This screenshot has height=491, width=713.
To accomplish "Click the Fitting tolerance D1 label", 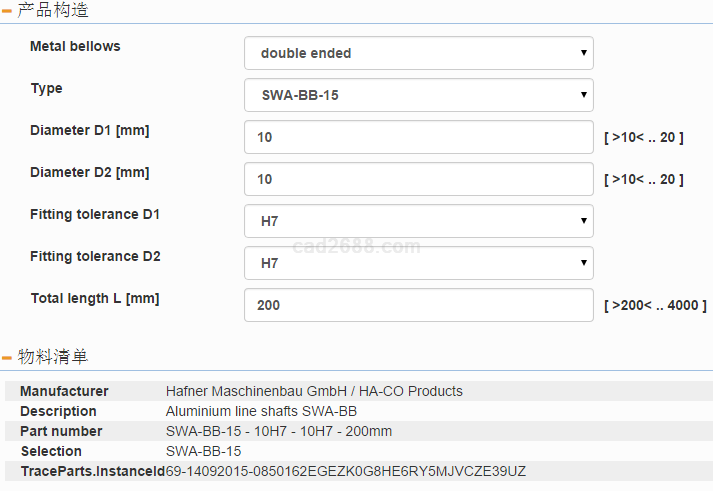I will [x=95, y=214].
